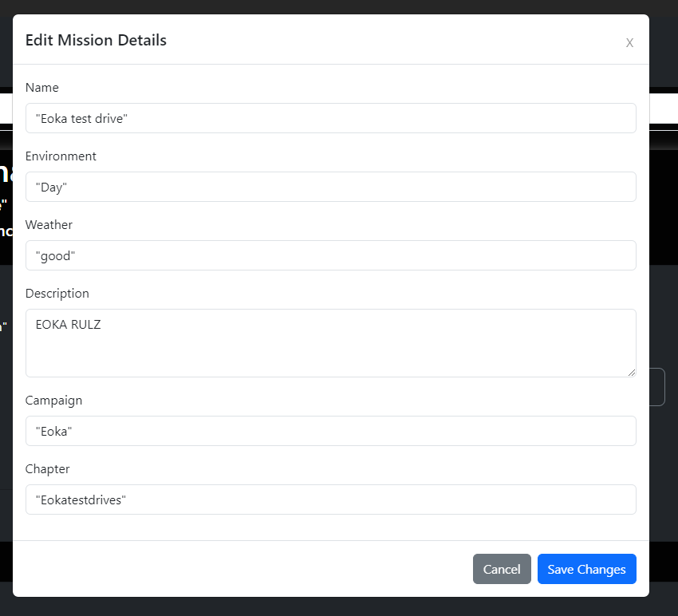Click the Cancel button
This screenshot has width=678, height=616.
tap(501, 569)
